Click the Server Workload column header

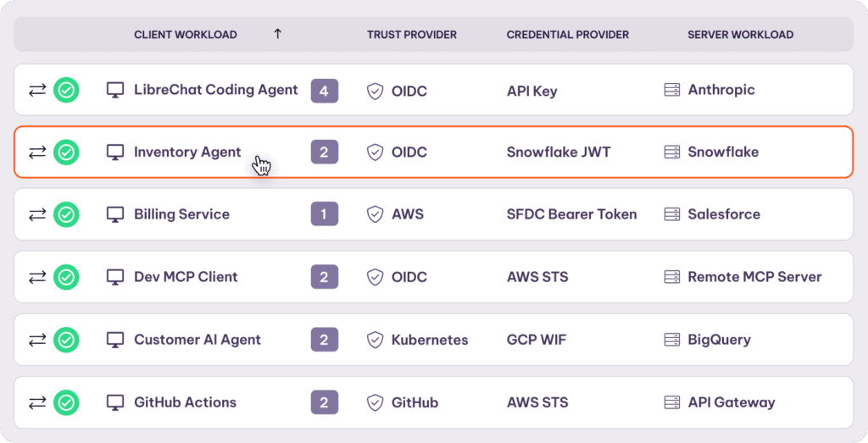pos(740,35)
